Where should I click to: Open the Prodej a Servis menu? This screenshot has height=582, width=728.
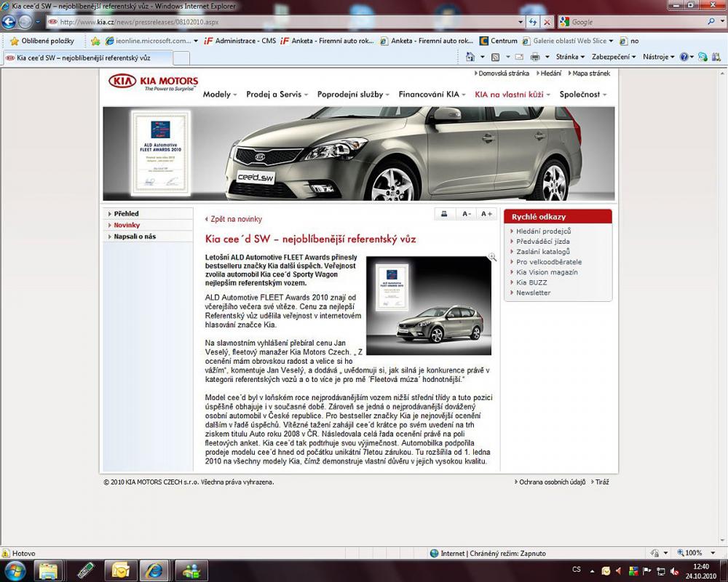pyautogui.click(x=277, y=95)
